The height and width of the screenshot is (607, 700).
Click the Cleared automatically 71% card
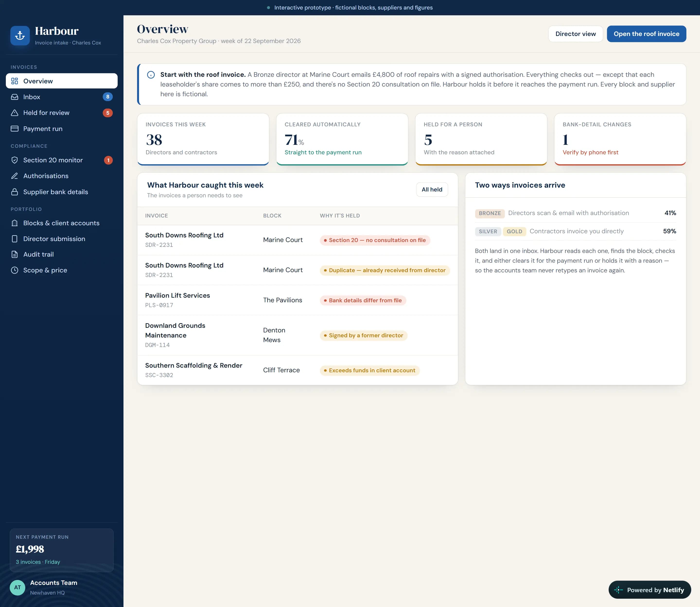point(342,139)
